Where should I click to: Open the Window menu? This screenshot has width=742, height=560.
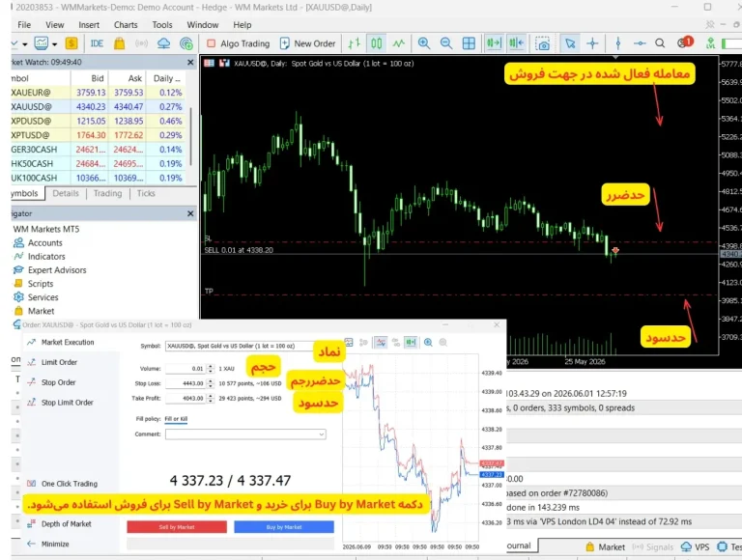tap(203, 25)
